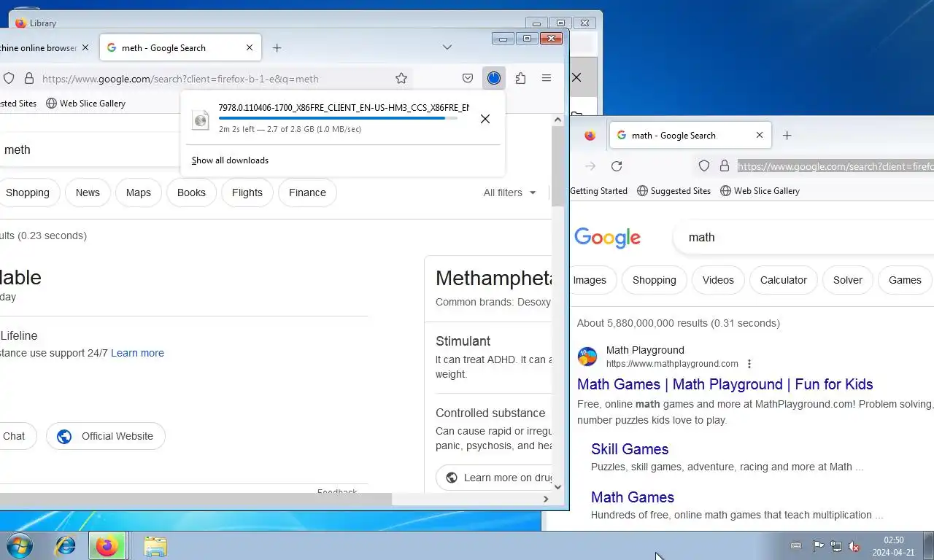
Task: Click the Flights filter chip
Action: click(x=247, y=192)
